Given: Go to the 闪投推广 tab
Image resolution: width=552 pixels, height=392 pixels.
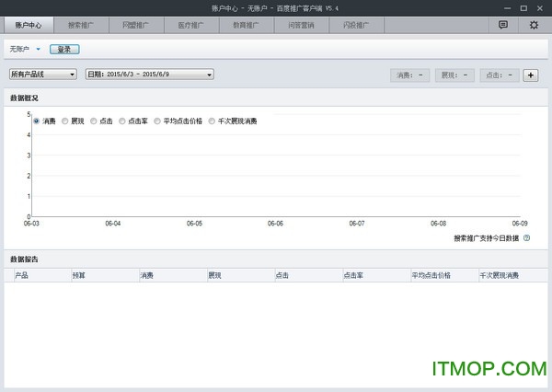Looking at the screenshot, I should [x=358, y=26].
